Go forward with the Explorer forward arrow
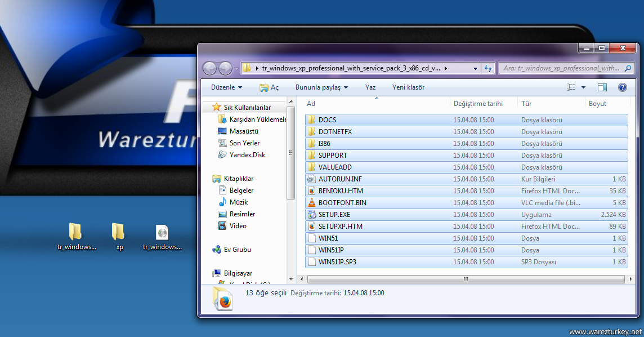The image size is (644, 337). pos(226,68)
